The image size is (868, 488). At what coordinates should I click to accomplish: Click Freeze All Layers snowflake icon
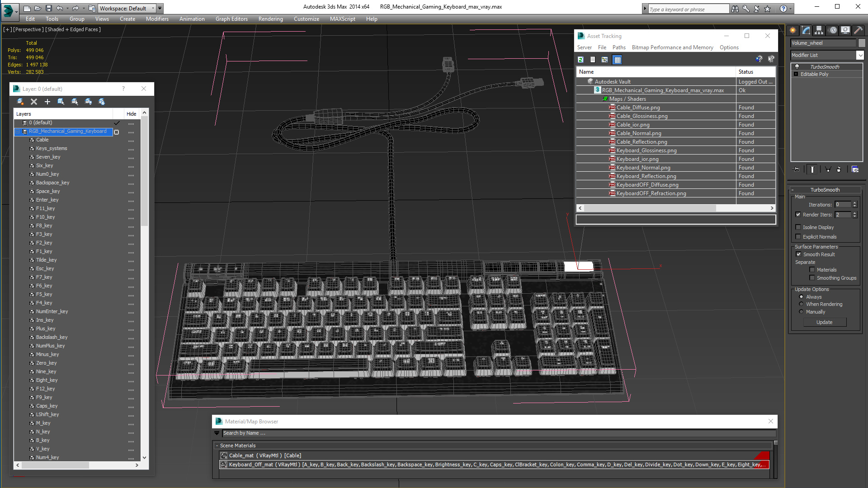point(102,102)
